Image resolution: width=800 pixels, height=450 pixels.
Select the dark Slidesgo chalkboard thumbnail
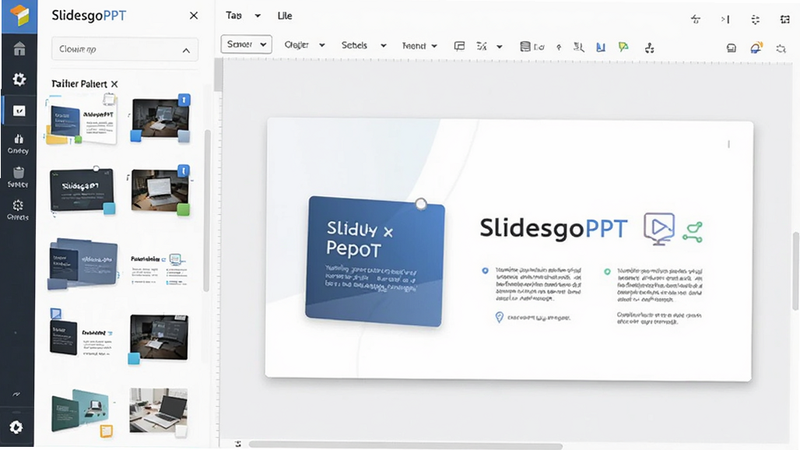(x=82, y=190)
